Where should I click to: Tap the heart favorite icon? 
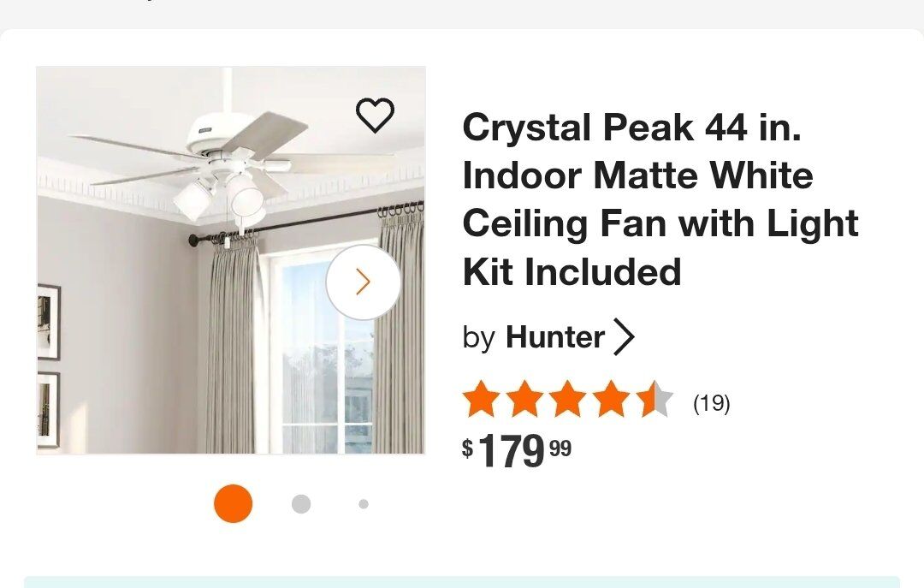click(375, 116)
